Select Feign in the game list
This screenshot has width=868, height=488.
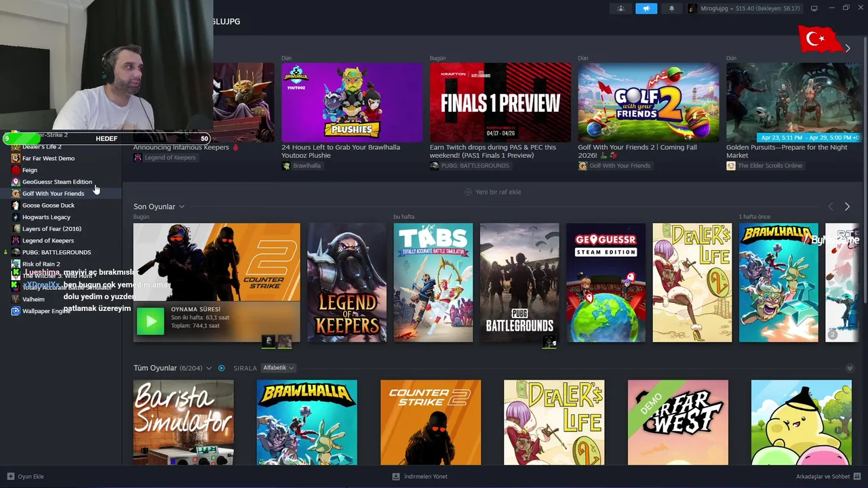click(x=30, y=170)
